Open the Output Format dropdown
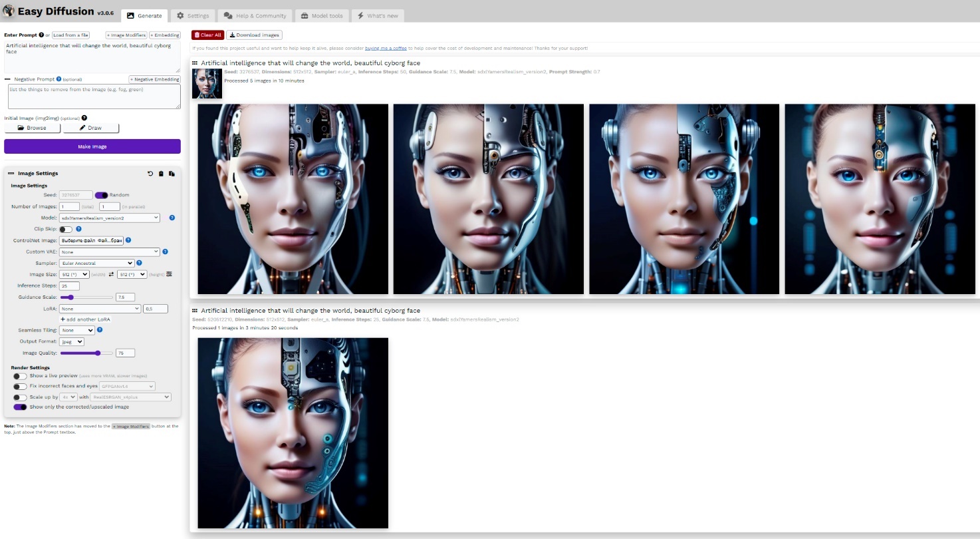Screen dimensions: 980x539 pyautogui.click(x=71, y=341)
